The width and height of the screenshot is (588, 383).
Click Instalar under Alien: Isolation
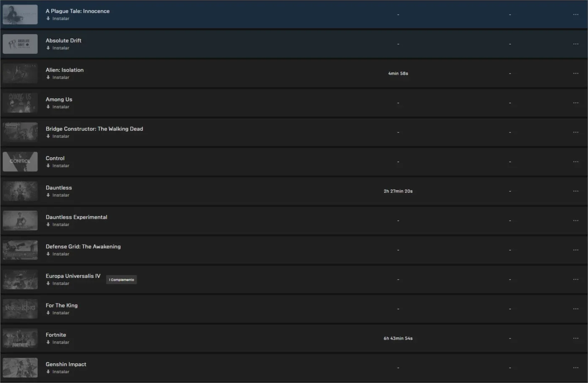tap(58, 77)
